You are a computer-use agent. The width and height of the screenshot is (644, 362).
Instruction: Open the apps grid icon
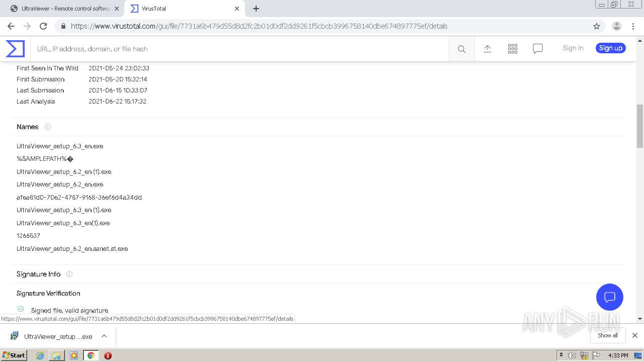click(x=513, y=49)
